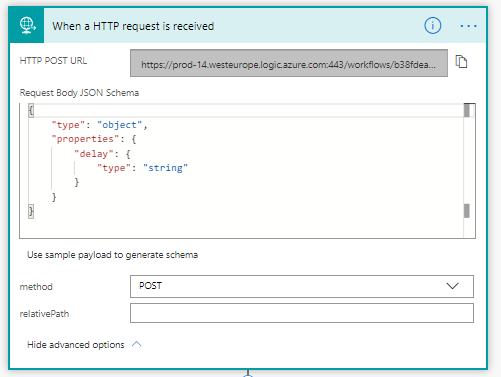This screenshot has height=377, width=501.
Task: Click the "string" value in schema editor
Action: (165, 168)
